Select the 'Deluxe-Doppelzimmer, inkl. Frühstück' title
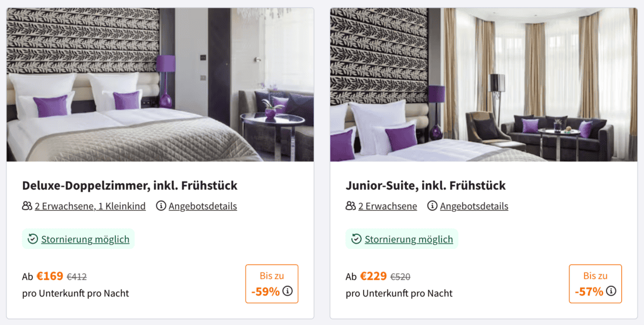Viewport: 644px width, 325px height. 130,186
